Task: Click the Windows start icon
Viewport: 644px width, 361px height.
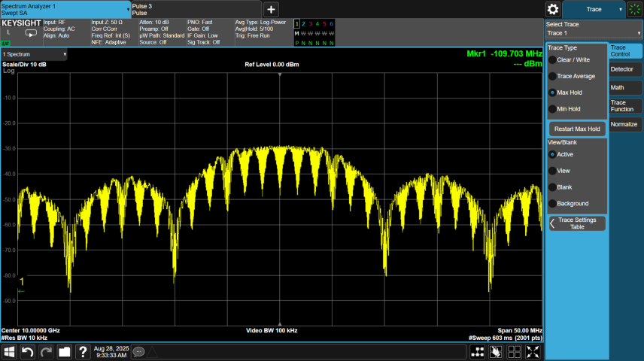Action: point(10,351)
